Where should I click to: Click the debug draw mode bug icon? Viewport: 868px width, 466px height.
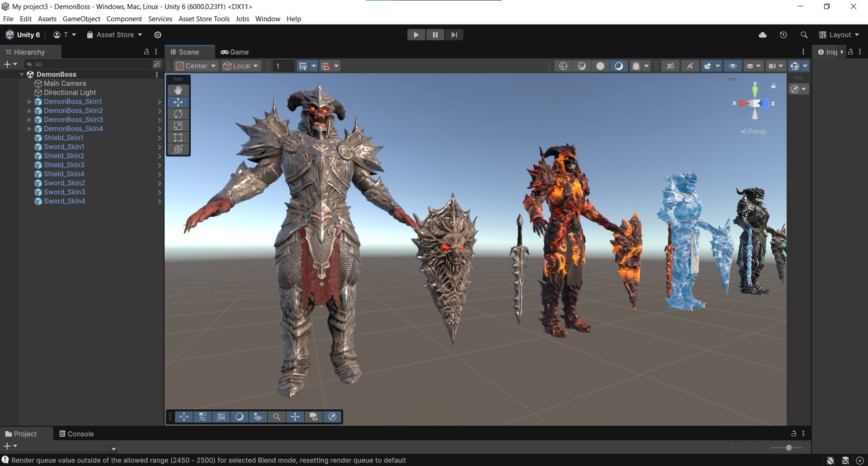tap(636, 66)
